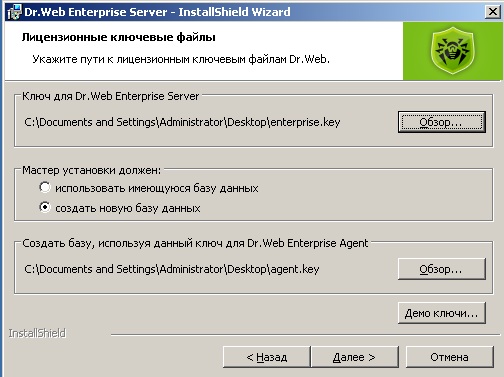Proceed with the "Далее >" button
This screenshot has height=377, width=504.
(354, 357)
